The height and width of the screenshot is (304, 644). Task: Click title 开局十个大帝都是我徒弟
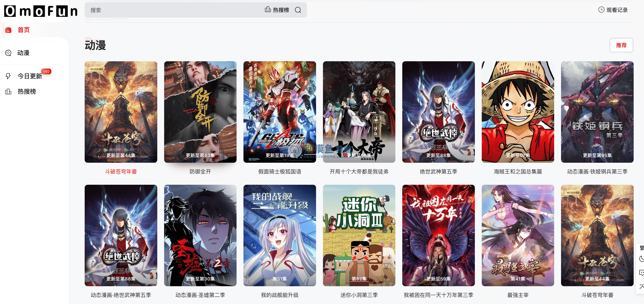click(x=359, y=172)
